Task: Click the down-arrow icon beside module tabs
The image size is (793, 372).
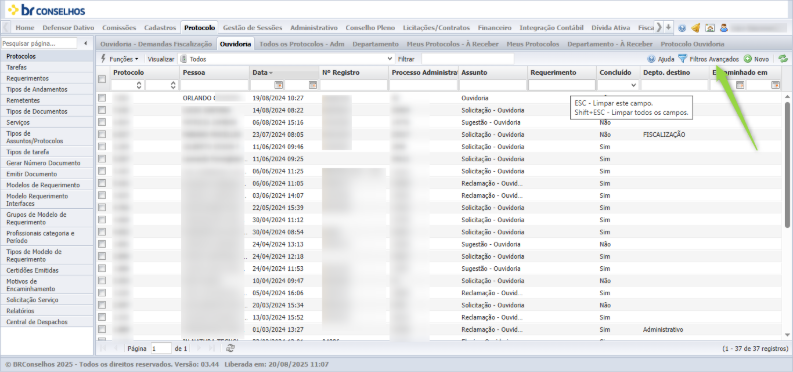Action: 669,27
